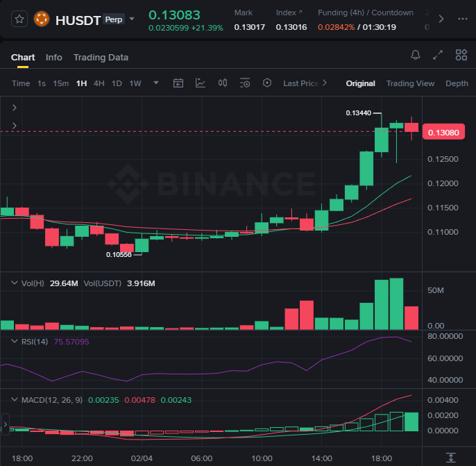Expand the chart to fullscreen
The width and height of the screenshot is (476, 466).
tap(438, 55)
